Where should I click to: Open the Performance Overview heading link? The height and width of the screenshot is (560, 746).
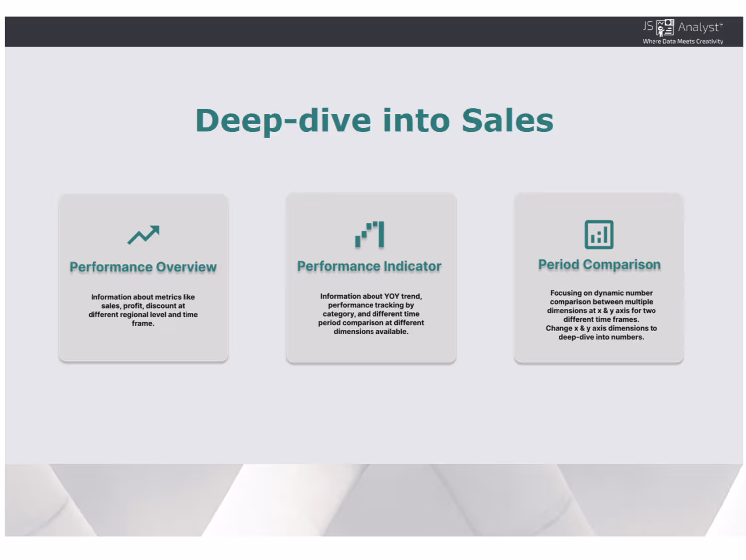coord(143,267)
